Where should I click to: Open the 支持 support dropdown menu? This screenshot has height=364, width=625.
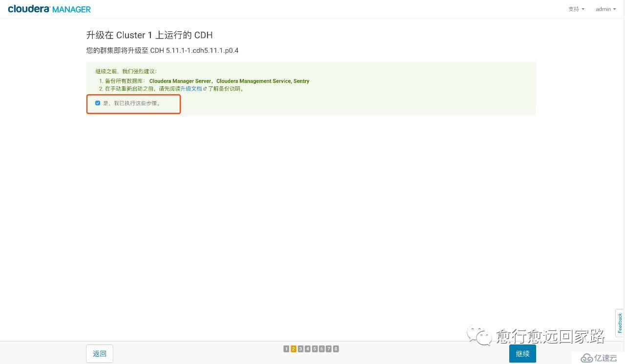(x=576, y=9)
